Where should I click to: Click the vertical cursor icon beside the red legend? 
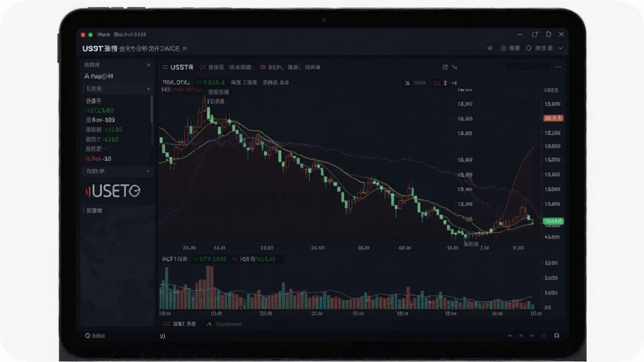[x=445, y=83]
